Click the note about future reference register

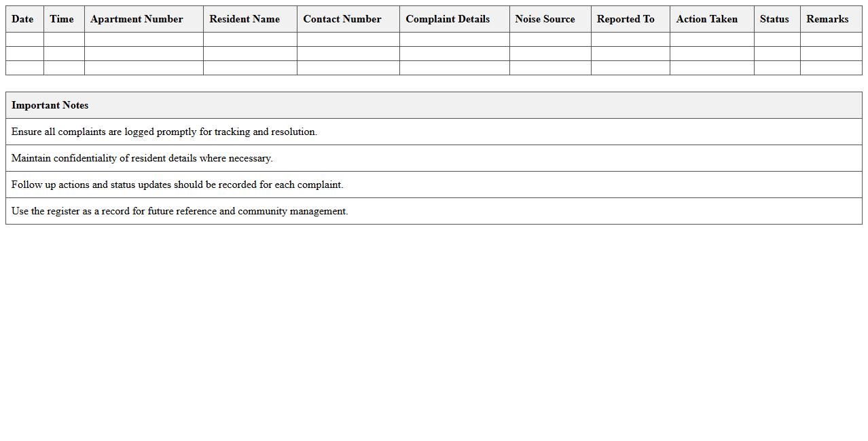(x=179, y=211)
